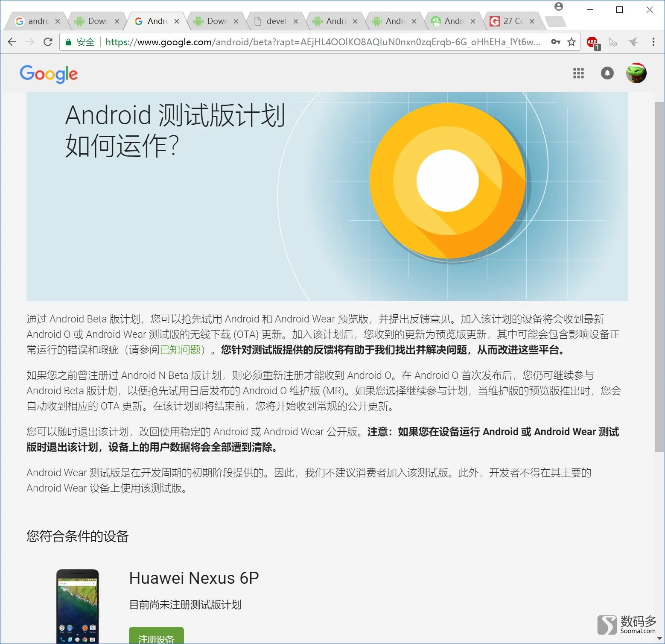Switch to the Andro tab with green face icon
The width and height of the screenshot is (665, 644).
(453, 21)
